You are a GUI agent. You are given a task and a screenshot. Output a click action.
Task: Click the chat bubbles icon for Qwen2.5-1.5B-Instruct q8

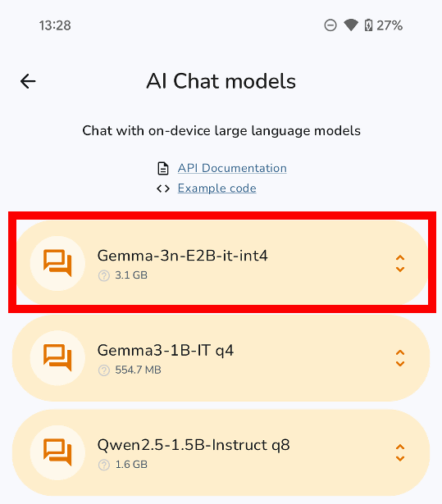point(57,452)
